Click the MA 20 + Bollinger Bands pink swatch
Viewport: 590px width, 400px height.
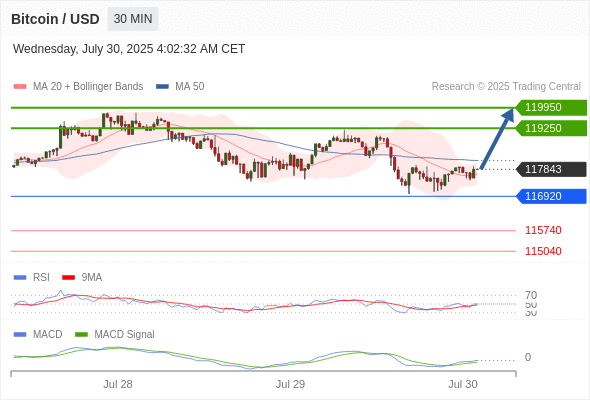[x=20, y=87]
